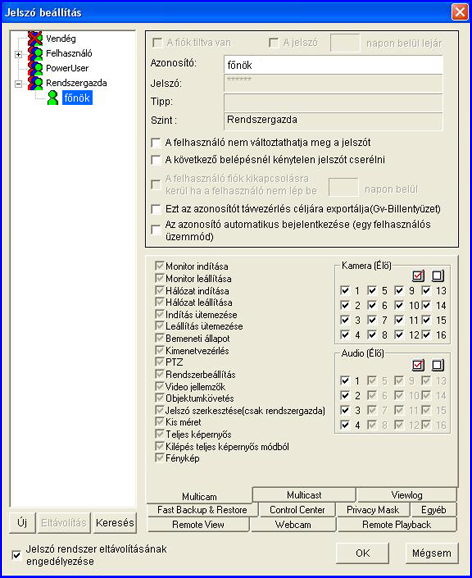Click the Tipp hint field
This screenshot has height=578, width=472.
click(x=333, y=102)
